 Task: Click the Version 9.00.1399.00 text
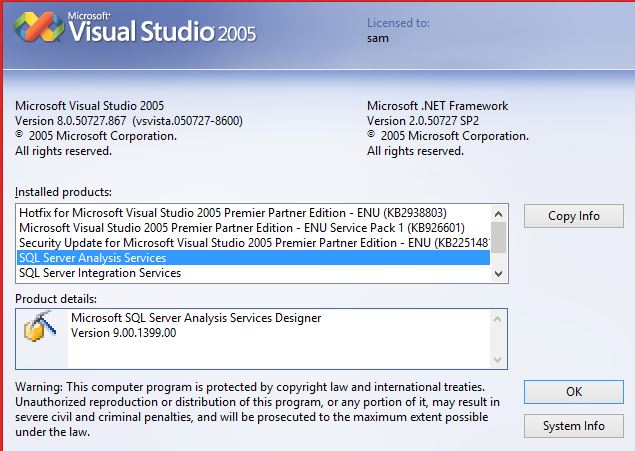tap(124, 333)
